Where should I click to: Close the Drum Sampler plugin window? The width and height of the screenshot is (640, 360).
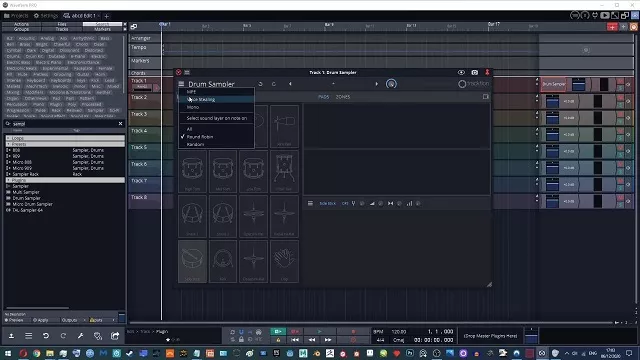[178, 72]
